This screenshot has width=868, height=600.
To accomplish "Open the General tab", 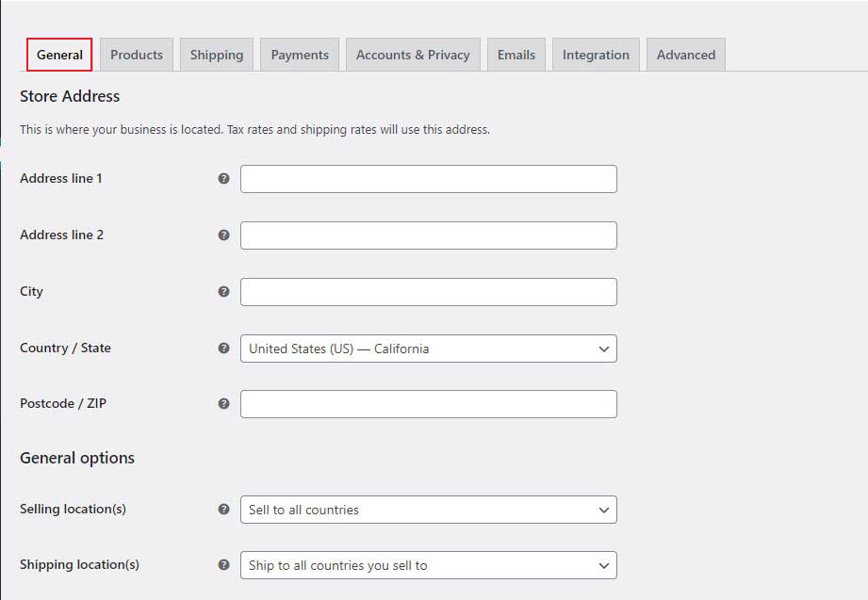I will click(59, 55).
